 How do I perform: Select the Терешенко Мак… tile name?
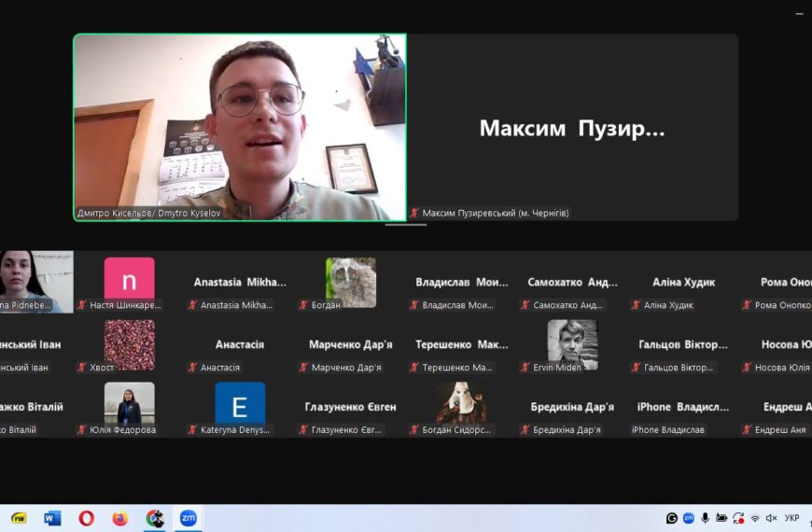[461, 344]
